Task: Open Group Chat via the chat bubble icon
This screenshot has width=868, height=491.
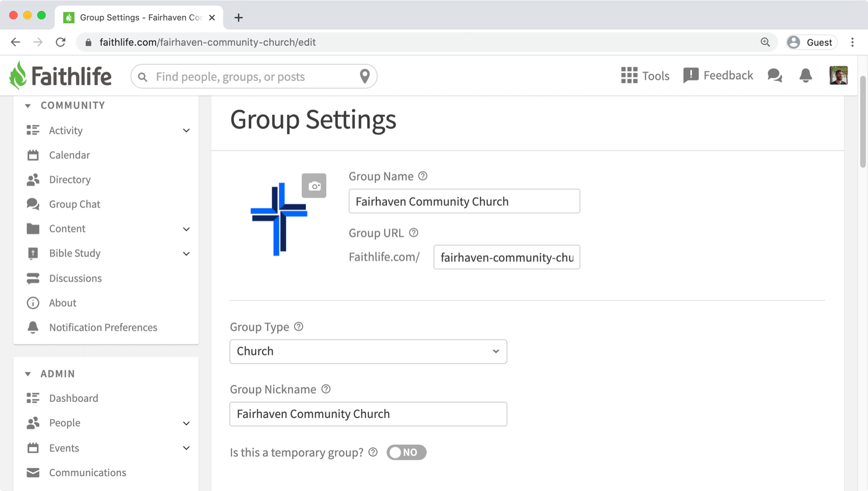Action: click(x=33, y=204)
